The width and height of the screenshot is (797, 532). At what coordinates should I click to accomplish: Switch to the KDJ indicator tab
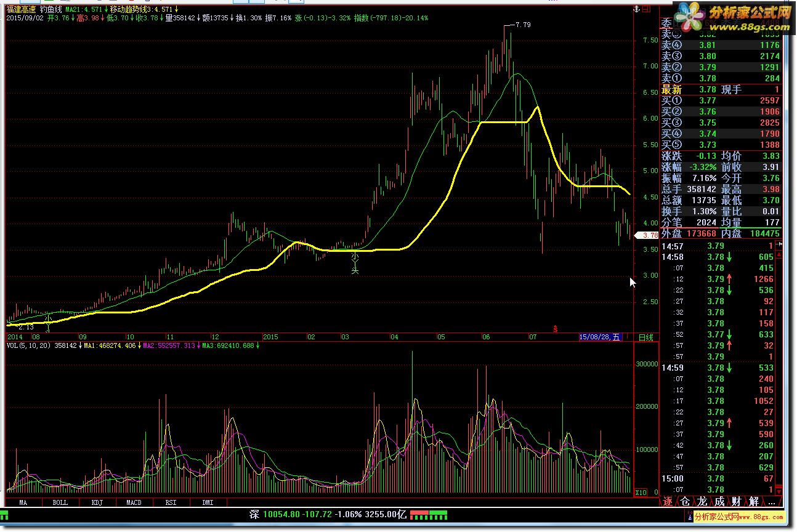97,502
